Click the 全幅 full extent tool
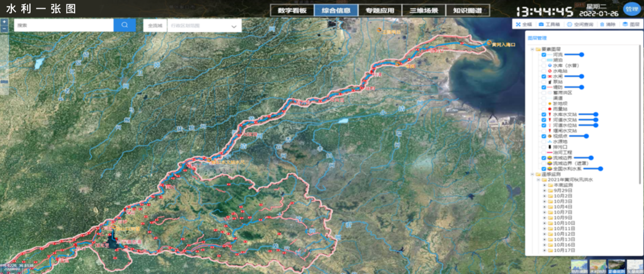 tap(524, 24)
